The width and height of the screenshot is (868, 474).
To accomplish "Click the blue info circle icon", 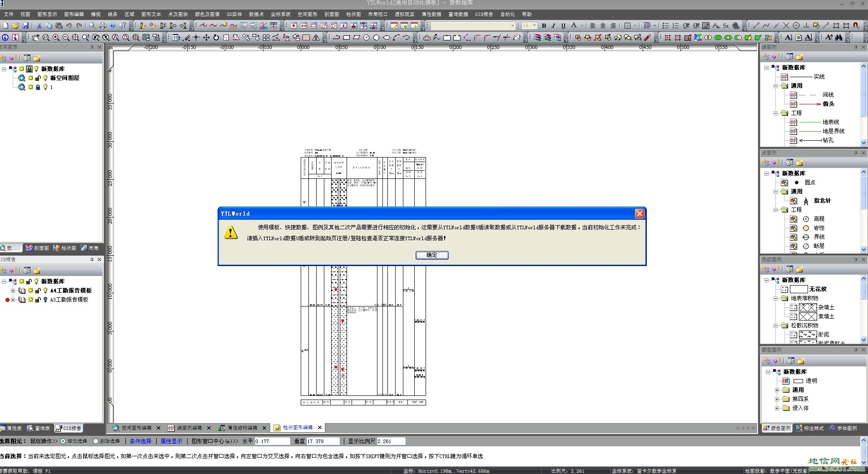I will [5, 37].
